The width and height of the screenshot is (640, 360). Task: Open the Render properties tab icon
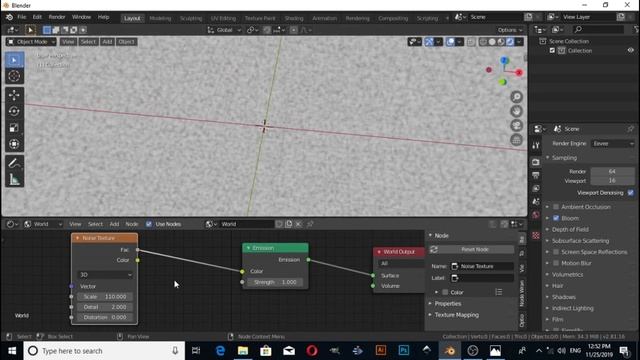point(536,162)
